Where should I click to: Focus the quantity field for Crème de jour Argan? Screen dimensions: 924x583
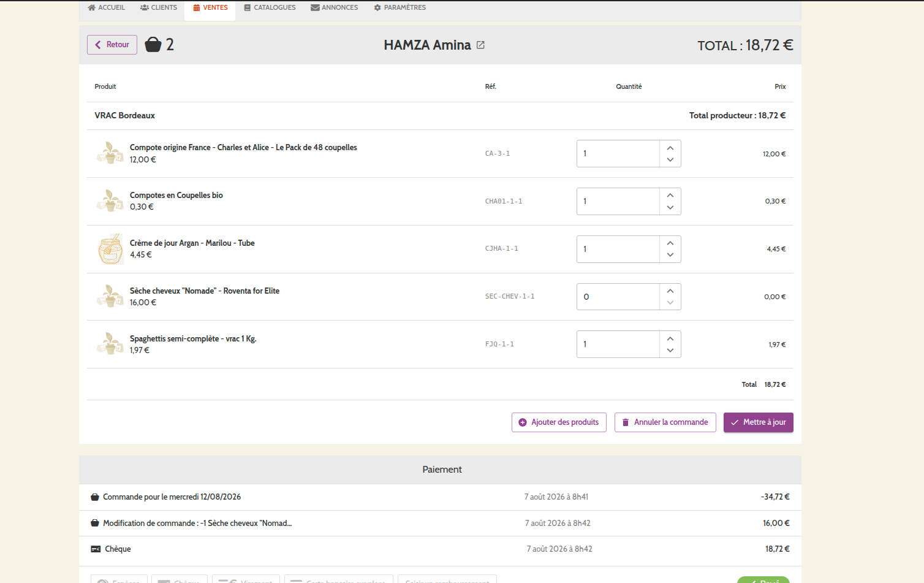(x=618, y=249)
